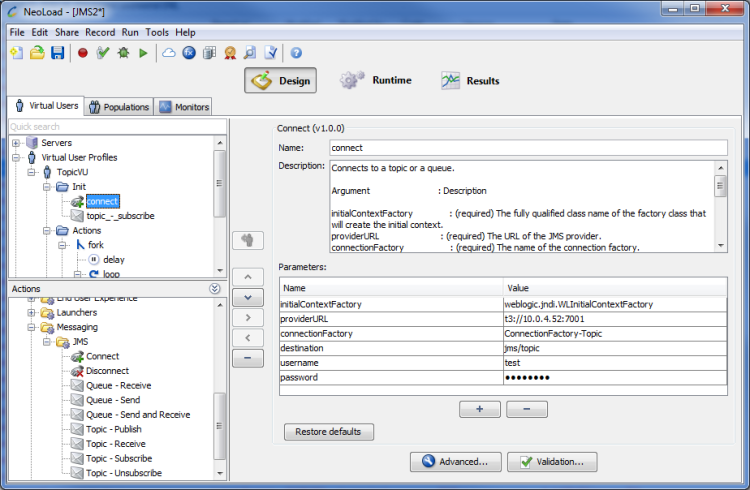This screenshot has height=490, width=750.
Task: Open the Record menu
Action: pos(100,32)
